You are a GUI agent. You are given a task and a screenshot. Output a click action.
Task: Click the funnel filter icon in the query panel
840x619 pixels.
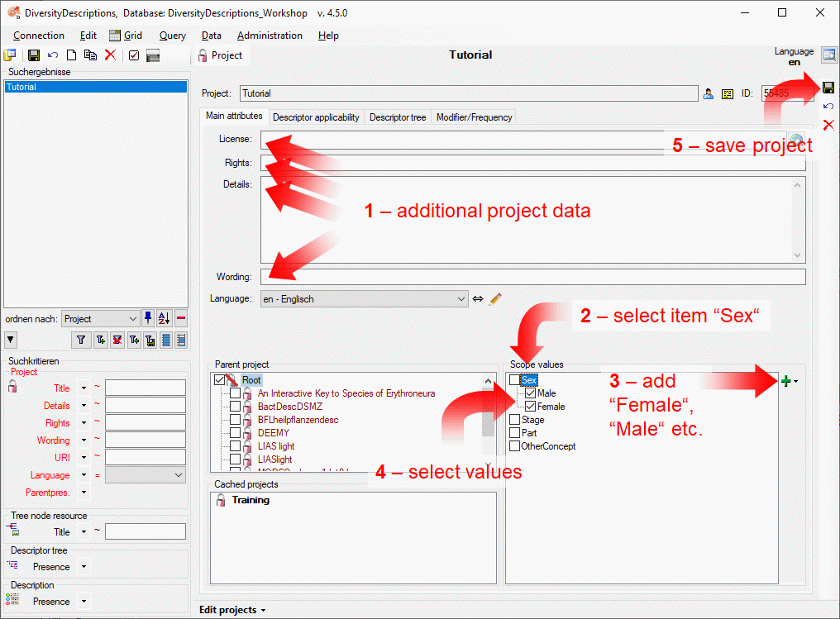tap(81, 340)
